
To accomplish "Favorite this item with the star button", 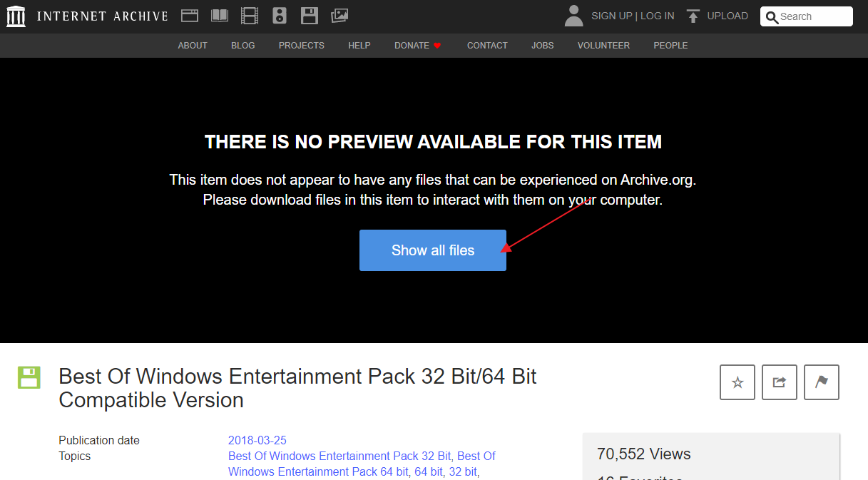I will click(x=737, y=382).
